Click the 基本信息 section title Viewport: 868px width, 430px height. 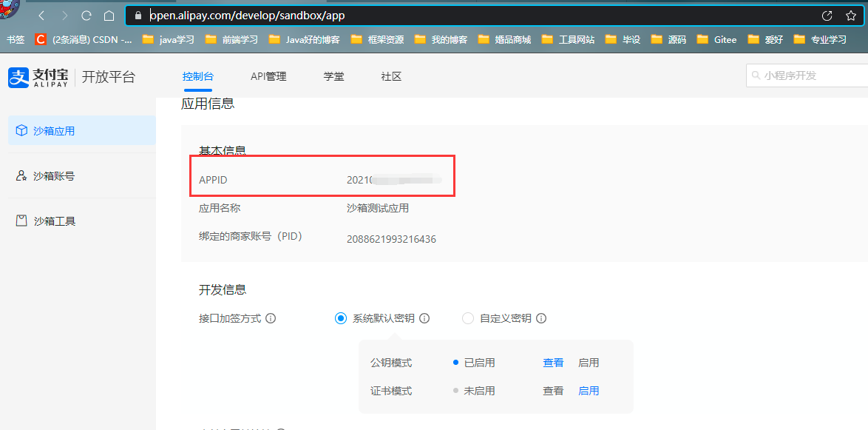[222, 150]
